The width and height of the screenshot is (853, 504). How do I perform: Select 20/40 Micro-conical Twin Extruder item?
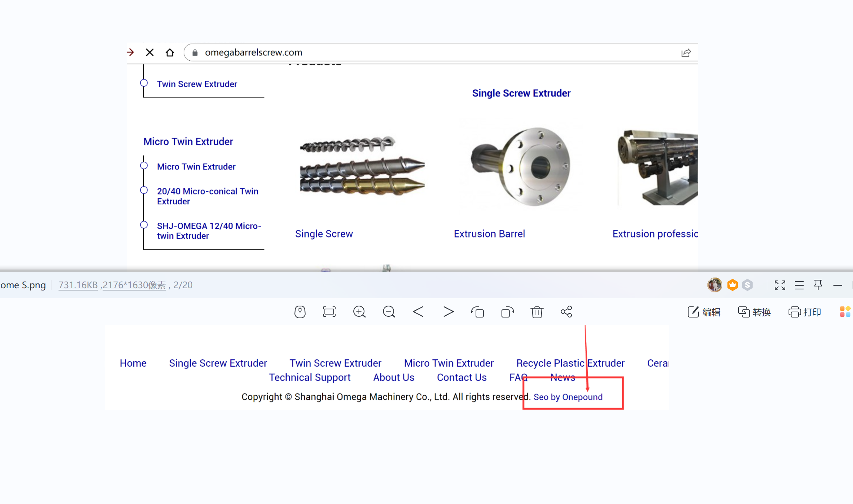[x=208, y=196]
